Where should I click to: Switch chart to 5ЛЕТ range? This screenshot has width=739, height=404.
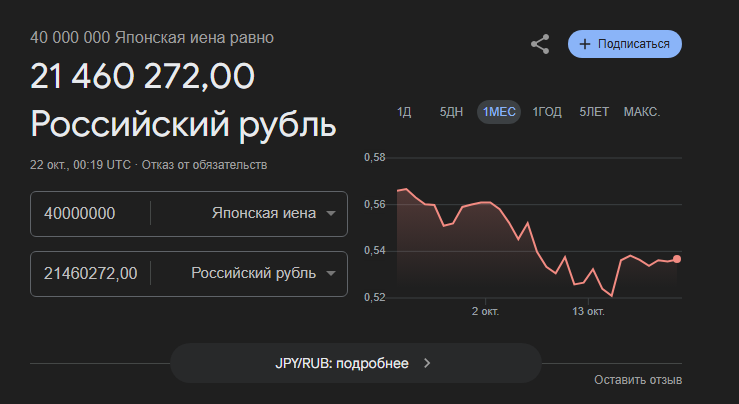click(594, 112)
